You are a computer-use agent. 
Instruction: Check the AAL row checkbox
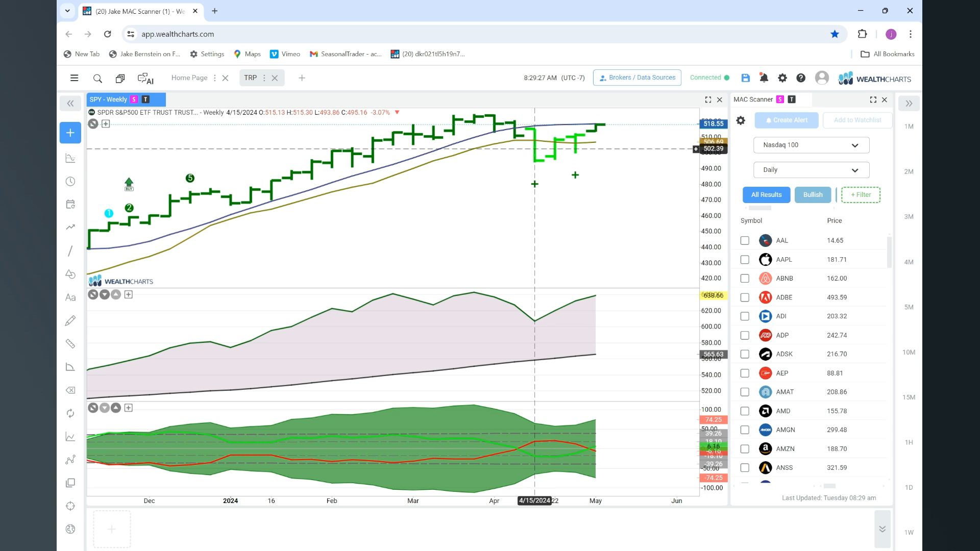coord(745,240)
